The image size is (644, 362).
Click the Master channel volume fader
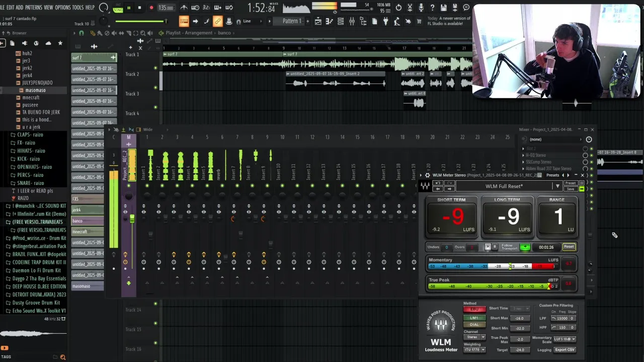132,219
